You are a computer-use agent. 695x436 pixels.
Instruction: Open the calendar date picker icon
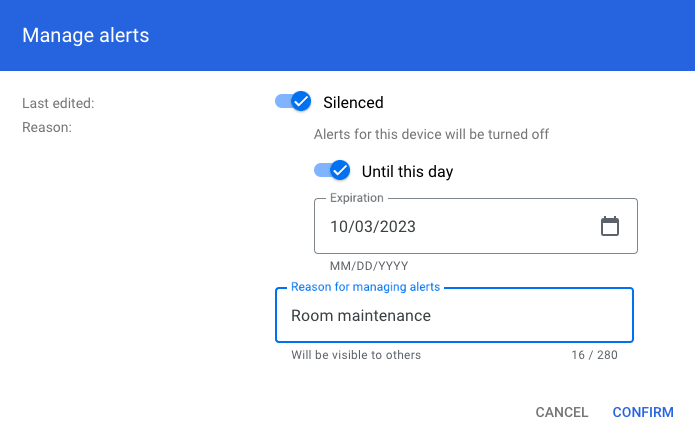pyautogui.click(x=610, y=226)
